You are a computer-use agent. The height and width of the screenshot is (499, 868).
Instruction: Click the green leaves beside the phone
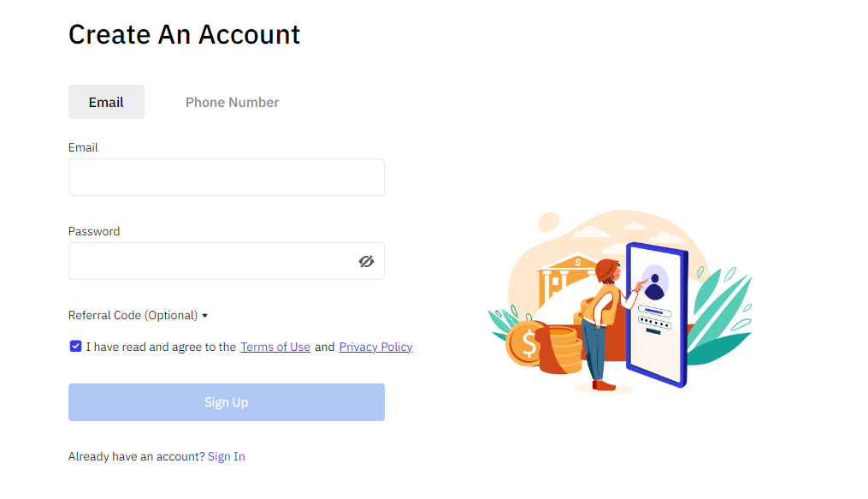[x=720, y=316]
